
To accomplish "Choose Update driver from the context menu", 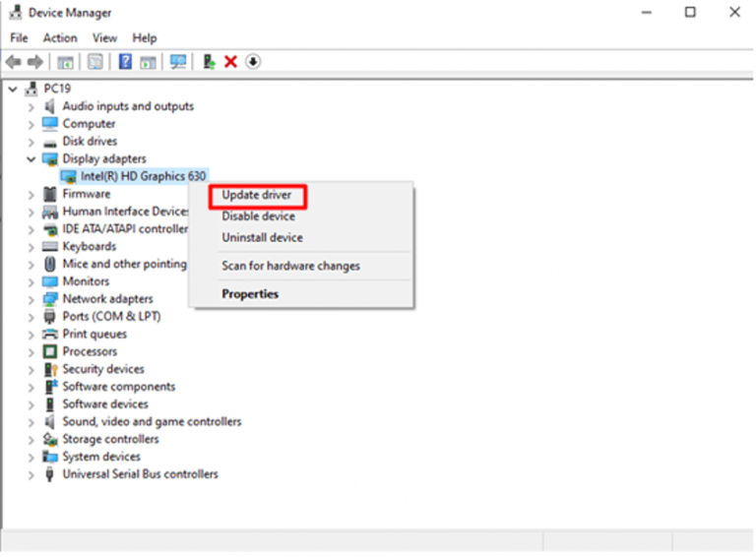I will tap(257, 196).
